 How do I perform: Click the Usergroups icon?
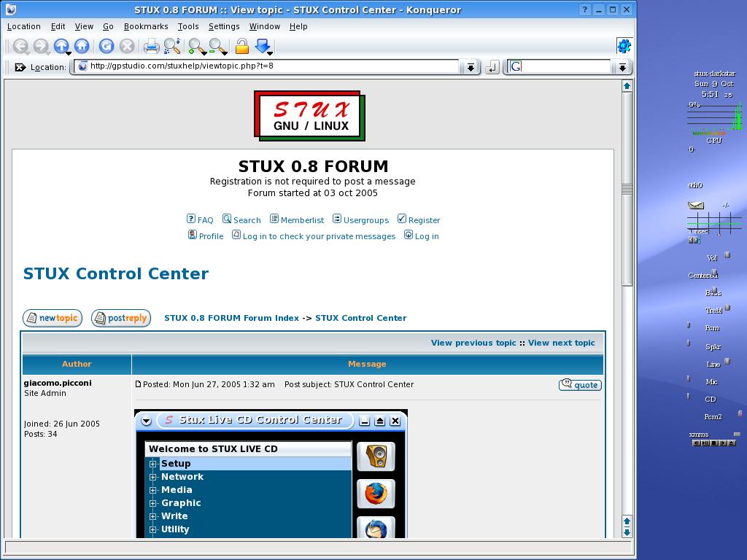[x=337, y=219]
